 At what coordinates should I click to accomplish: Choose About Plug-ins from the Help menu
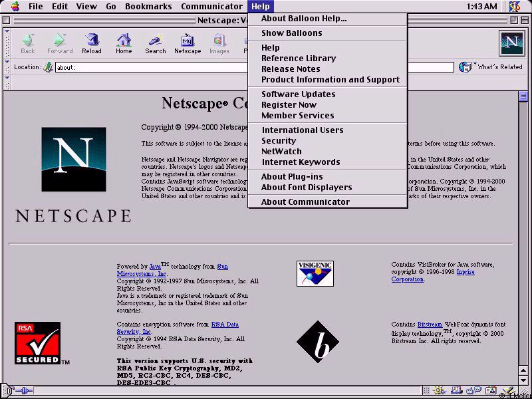(x=328, y=176)
